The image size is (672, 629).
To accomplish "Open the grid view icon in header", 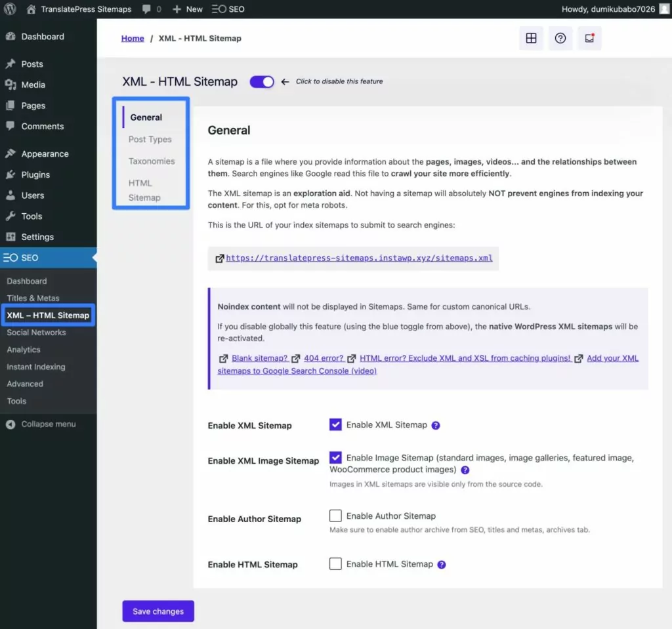I will [531, 38].
